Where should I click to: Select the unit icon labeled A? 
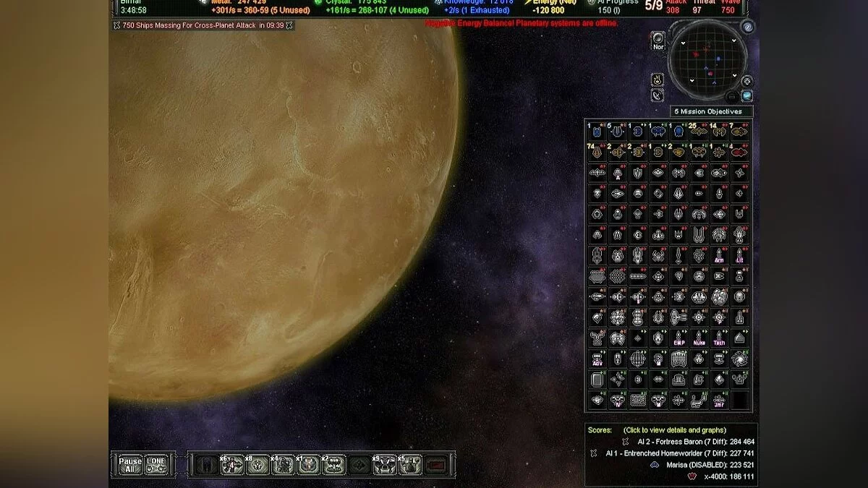point(617,173)
